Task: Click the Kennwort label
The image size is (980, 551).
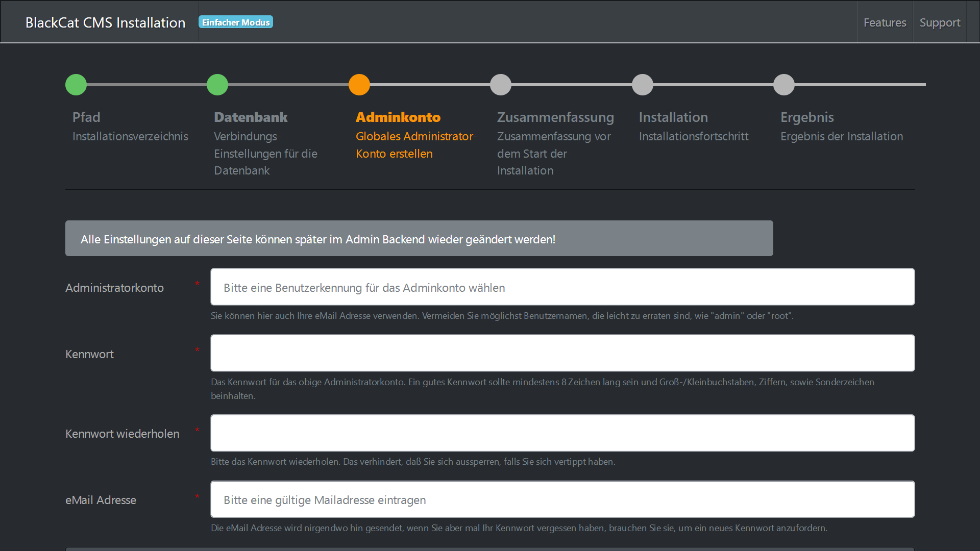Action: coord(89,354)
